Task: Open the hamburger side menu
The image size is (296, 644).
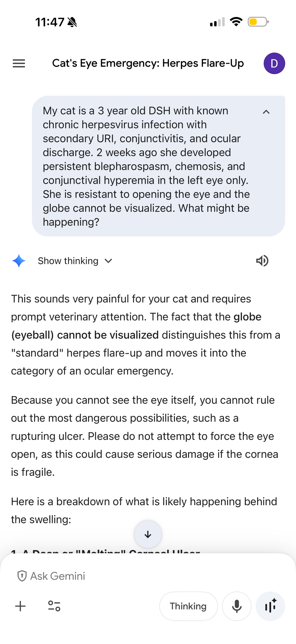Action: click(x=19, y=63)
